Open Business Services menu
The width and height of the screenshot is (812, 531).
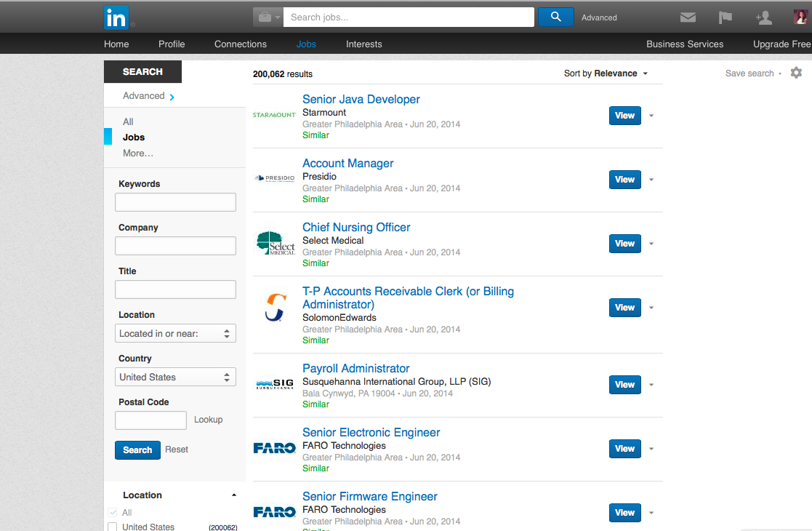click(685, 44)
